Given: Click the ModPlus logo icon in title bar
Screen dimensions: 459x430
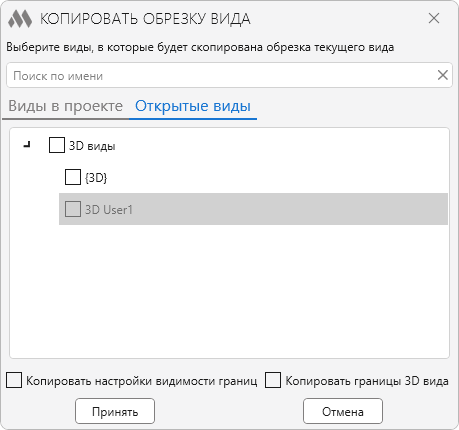Looking at the screenshot, I should point(20,19).
